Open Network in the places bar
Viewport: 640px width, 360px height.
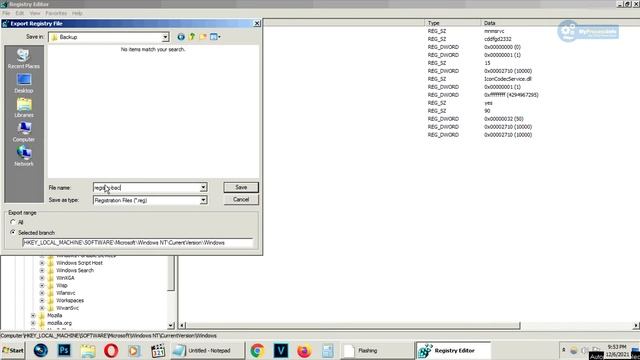(x=24, y=157)
